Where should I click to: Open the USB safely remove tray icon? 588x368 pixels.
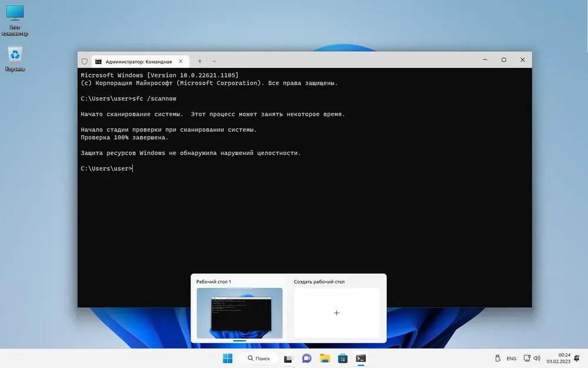click(497, 358)
